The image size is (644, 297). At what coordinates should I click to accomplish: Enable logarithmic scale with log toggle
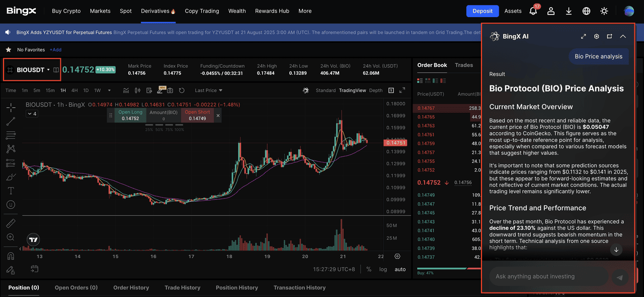click(x=383, y=269)
